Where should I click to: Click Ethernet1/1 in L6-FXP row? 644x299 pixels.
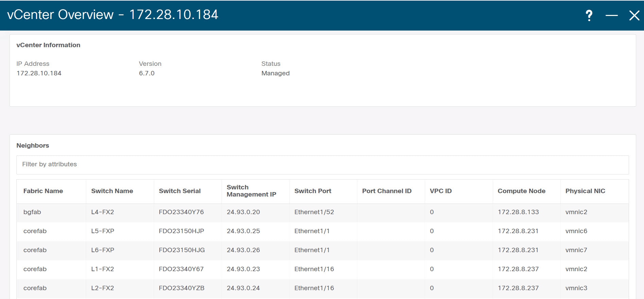pyautogui.click(x=312, y=250)
